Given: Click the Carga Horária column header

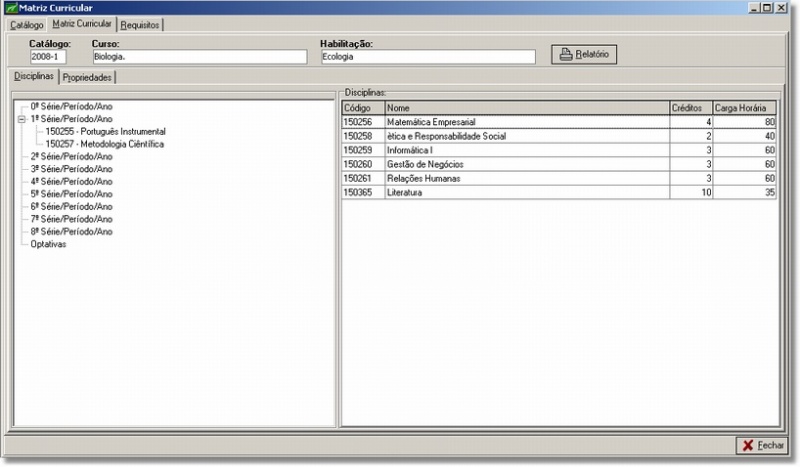Looking at the screenshot, I should point(745,108).
